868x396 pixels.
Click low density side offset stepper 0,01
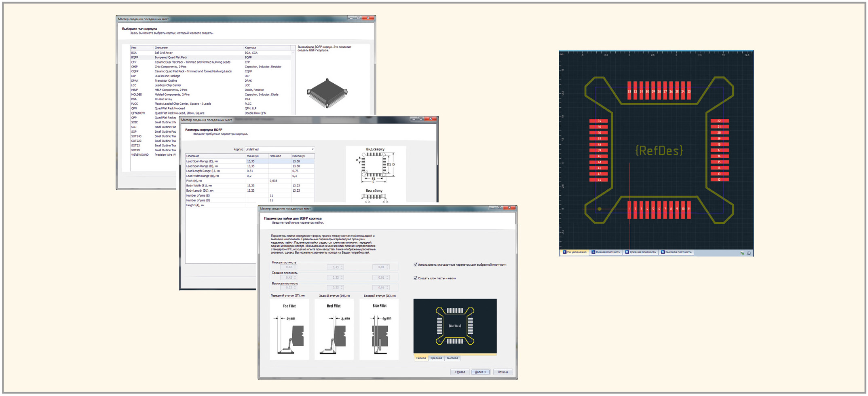click(x=381, y=267)
